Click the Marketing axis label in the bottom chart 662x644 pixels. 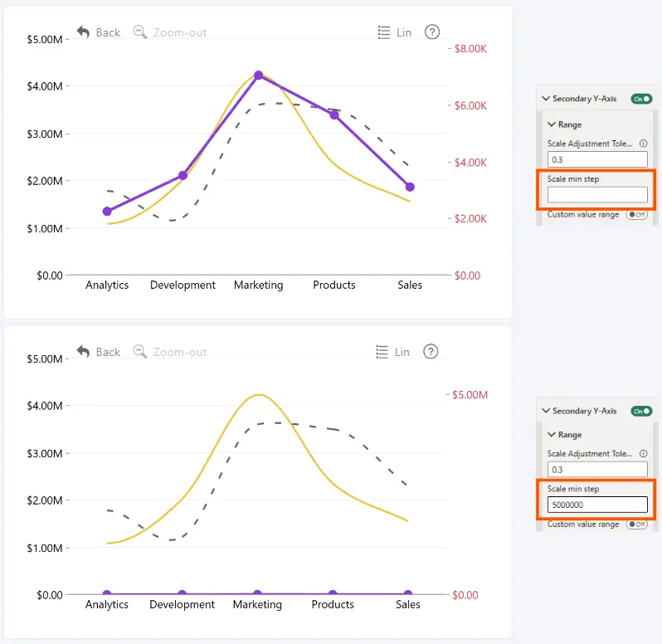click(257, 605)
